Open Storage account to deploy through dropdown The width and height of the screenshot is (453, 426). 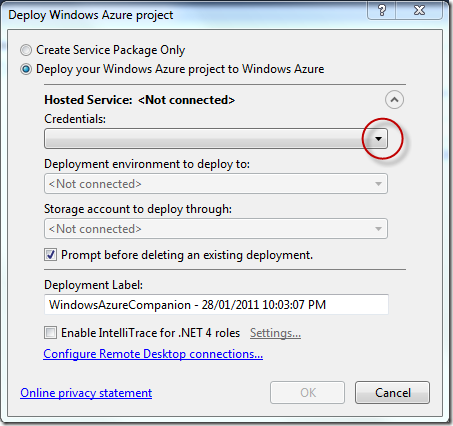tap(216, 229)
